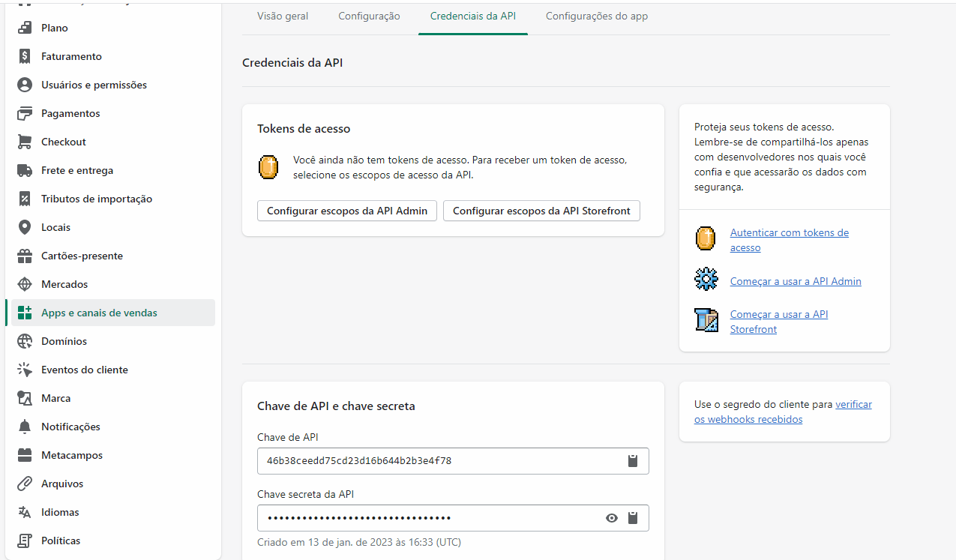The image size is (956, 560).
Task: Click the gear icon beside API Admin link
Action: pos(706,280)
